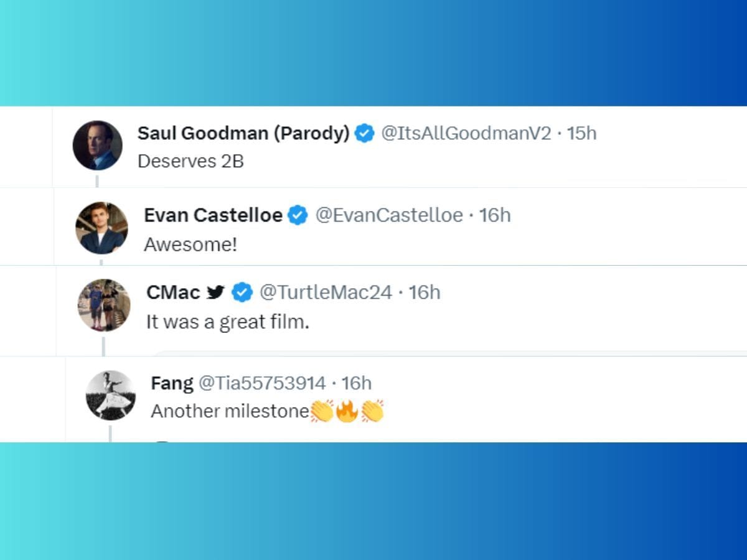Select the Evan Castelloe display name
This screenshot has height=560, width=747.
coord(213,215)
